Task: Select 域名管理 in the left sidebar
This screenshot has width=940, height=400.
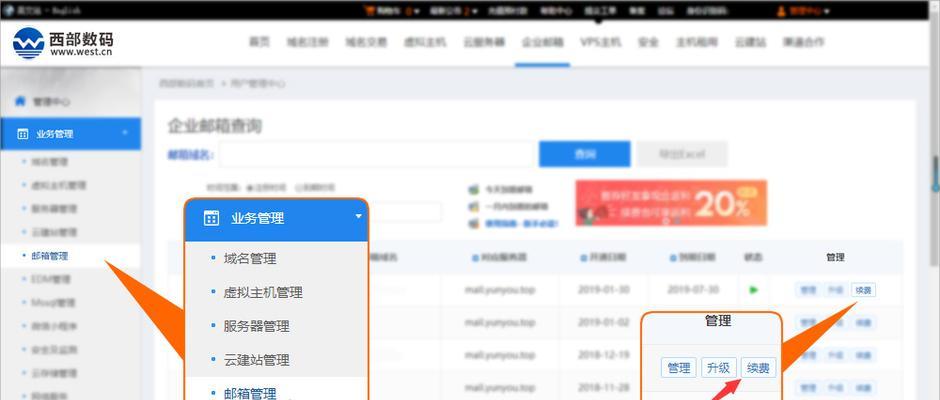Action: point(49,162)
